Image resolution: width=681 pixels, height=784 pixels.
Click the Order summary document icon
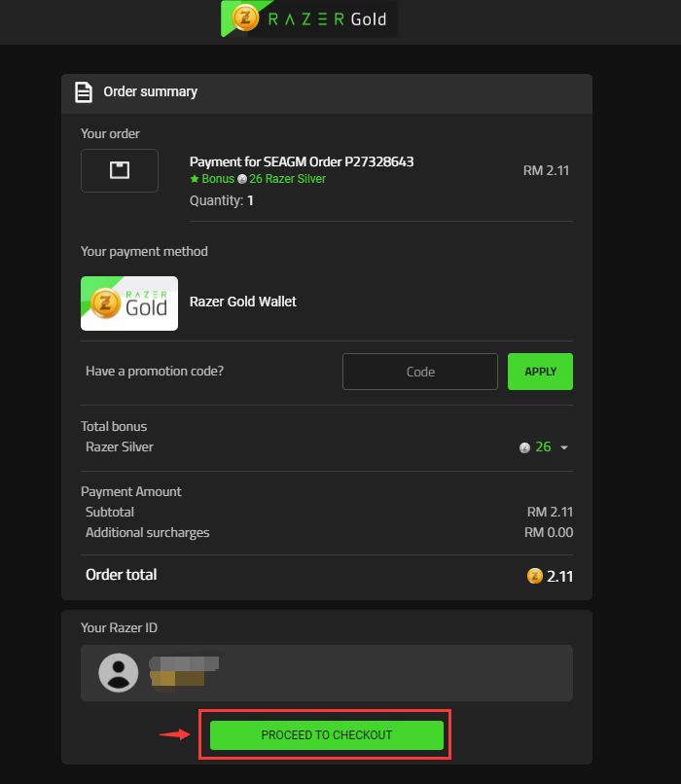click(x=84, y=92)
